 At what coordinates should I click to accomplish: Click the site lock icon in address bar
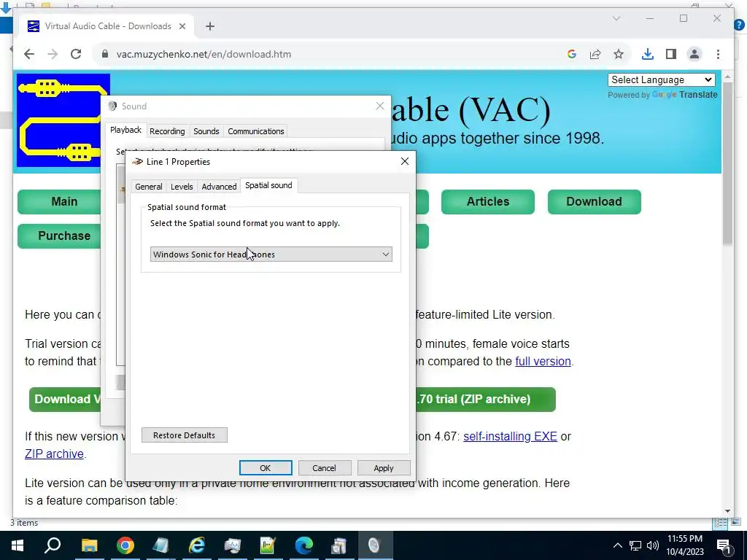point(105,54)
